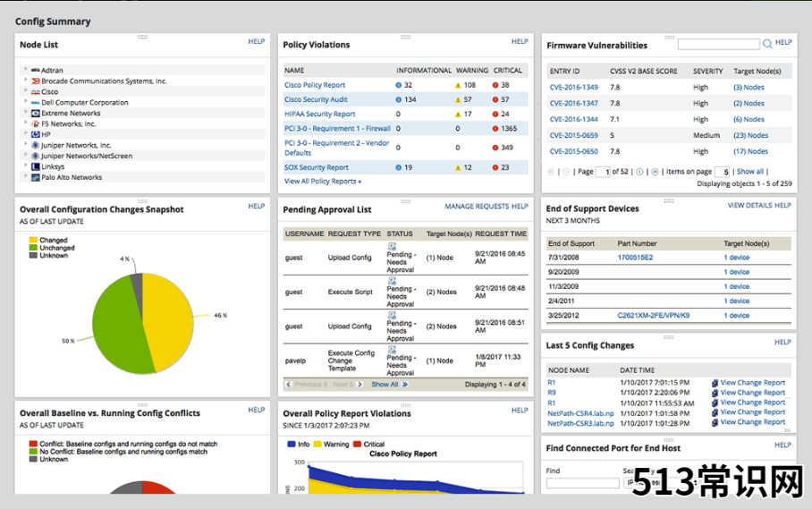The width and height of the screenshot is (812, 509).
Task: Expand the Dell Computer Corporation node group
Action: [25, 101]
